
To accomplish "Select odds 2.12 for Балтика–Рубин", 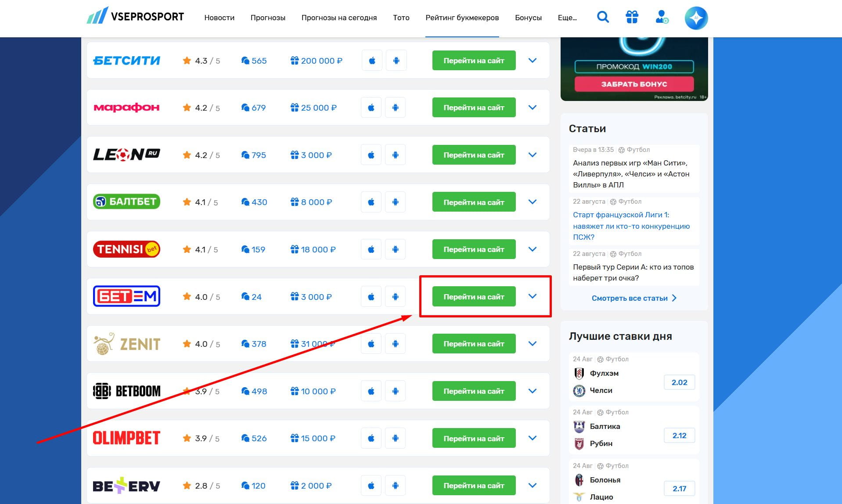I will point(679,436).
